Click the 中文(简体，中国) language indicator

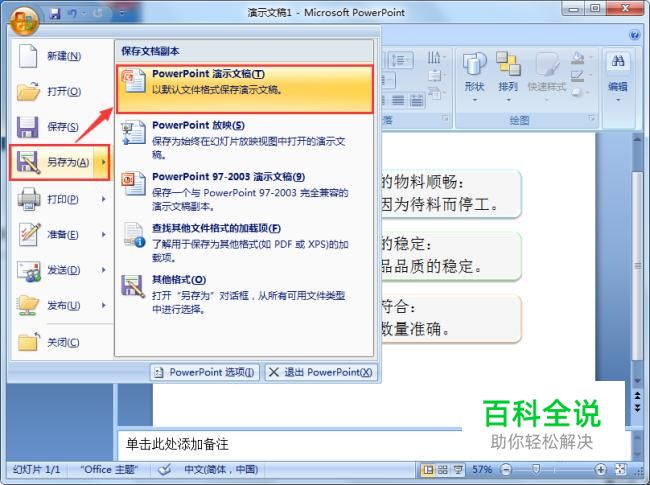coord(221,470)
